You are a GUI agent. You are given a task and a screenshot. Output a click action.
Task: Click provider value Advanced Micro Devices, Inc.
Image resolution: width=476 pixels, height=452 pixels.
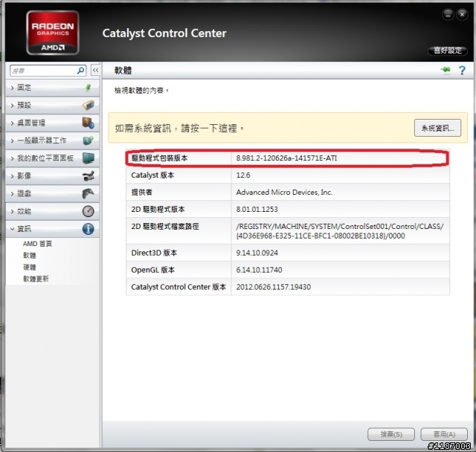[284, 192]
